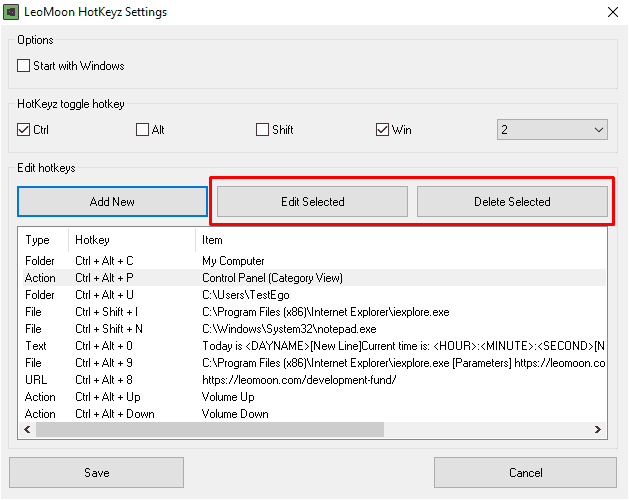This screenshot has width=629, height=500.
Task: Click the LeoMoon HotKeyz title bar icon
Action: pos(11,12)
